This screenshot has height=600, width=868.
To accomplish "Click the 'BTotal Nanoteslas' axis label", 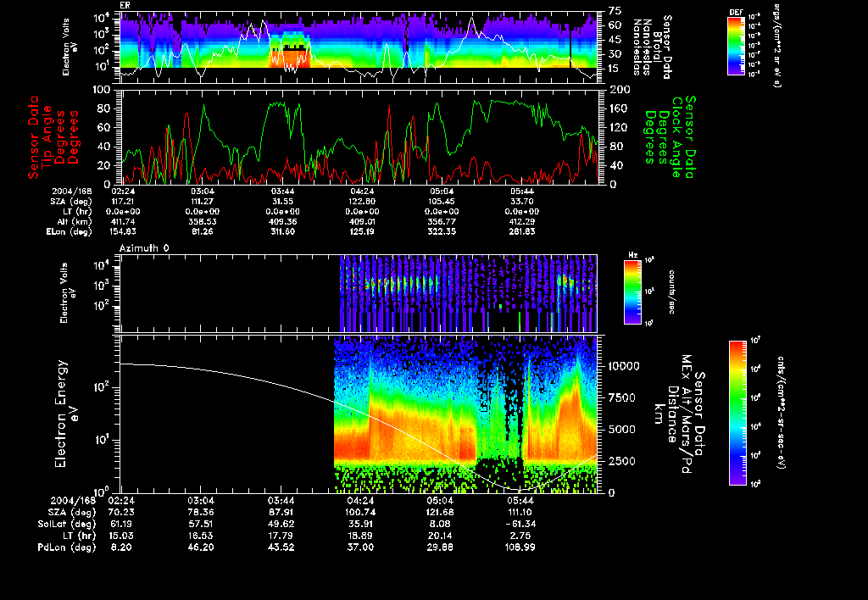I will (652, 47).
